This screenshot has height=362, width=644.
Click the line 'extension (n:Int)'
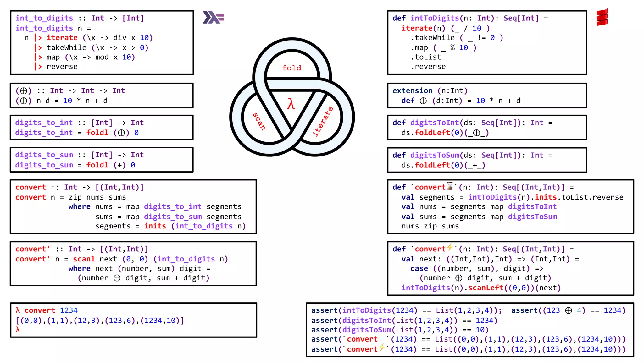pyautogui.click(x=430, y=91)
